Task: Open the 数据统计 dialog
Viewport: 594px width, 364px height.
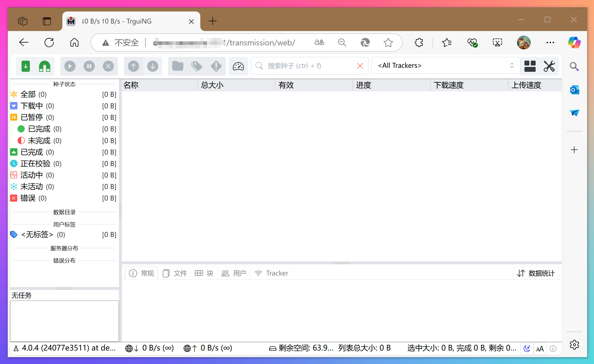Action: (535, 273)
